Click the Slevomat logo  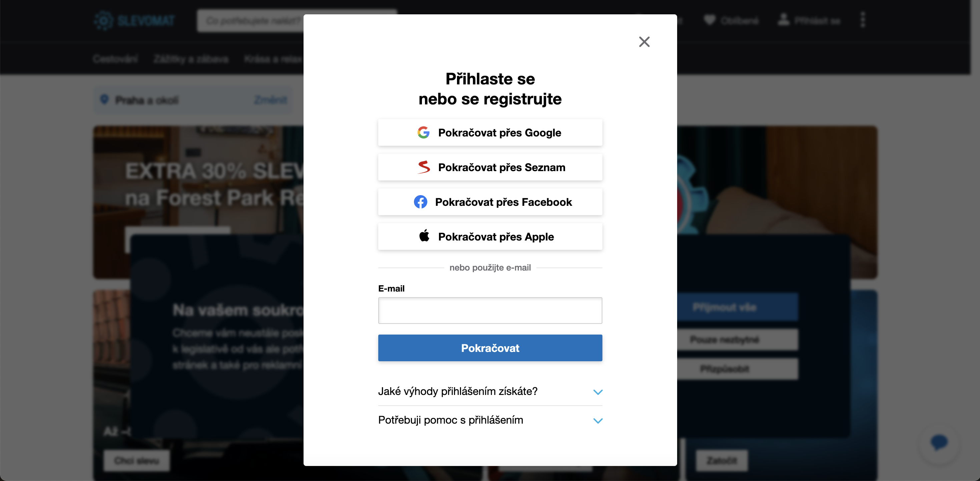click(x=135, y=21)
